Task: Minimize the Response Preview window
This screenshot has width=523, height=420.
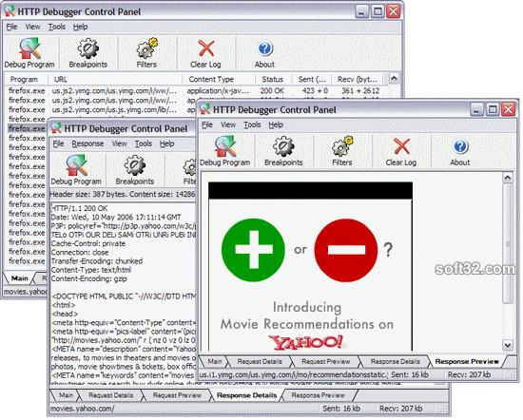Action: 477,109
